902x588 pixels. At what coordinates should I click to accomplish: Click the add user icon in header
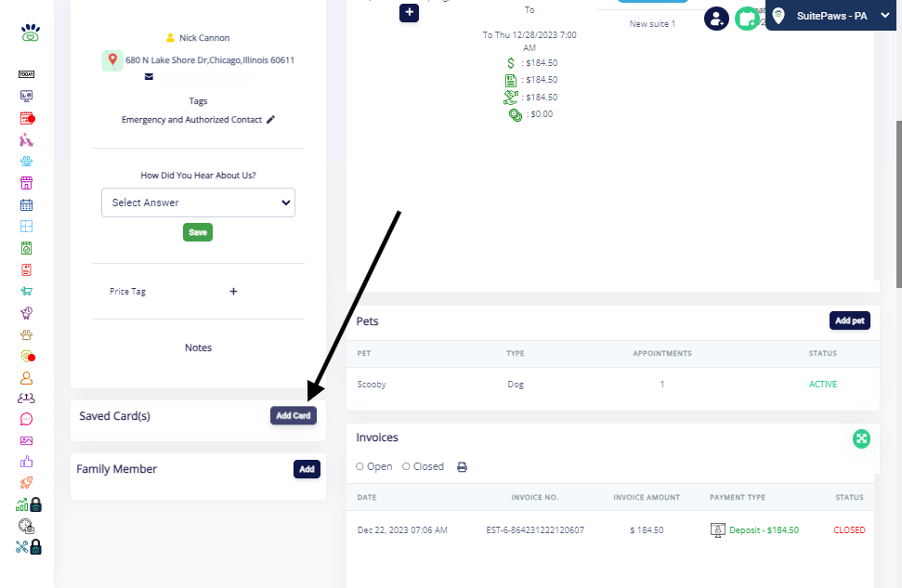pos(716,19)
